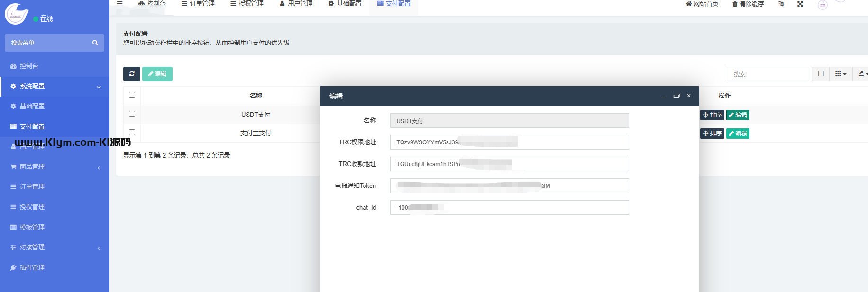Click the user avatar in the top bar
Screen dimensions: 868x292
822,5
